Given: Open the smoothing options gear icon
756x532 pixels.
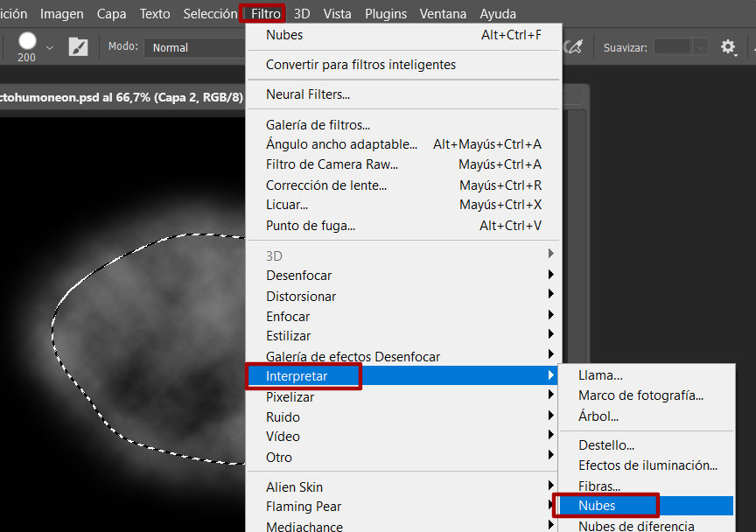Looking at the screenshot, I should pos(728,47).
